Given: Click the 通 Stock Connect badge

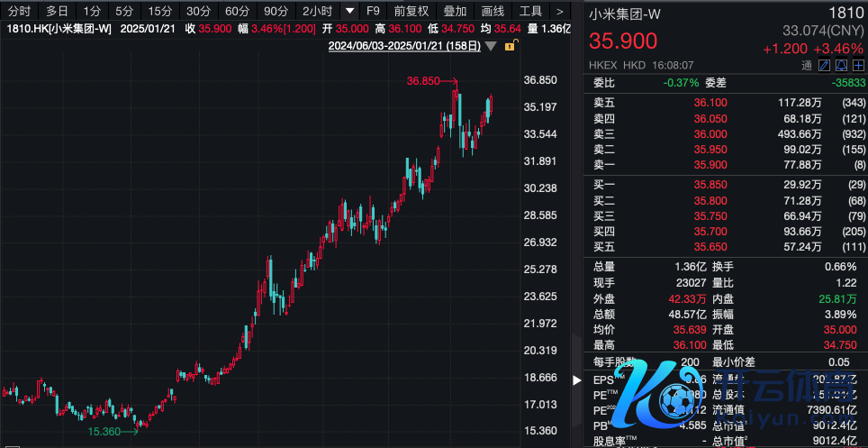Looking at the screenshot, I should tap(807, 66).
